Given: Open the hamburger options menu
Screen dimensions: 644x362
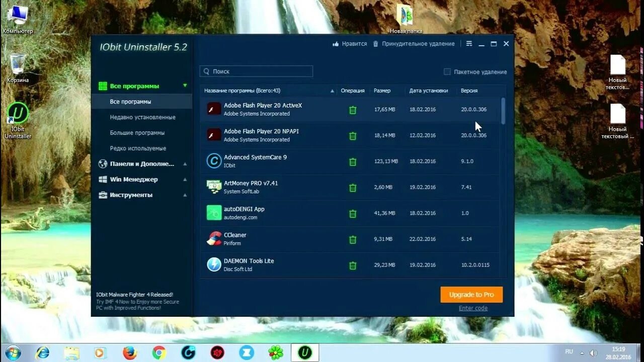Looking at the screenshot, I should [x=469, y=44].
